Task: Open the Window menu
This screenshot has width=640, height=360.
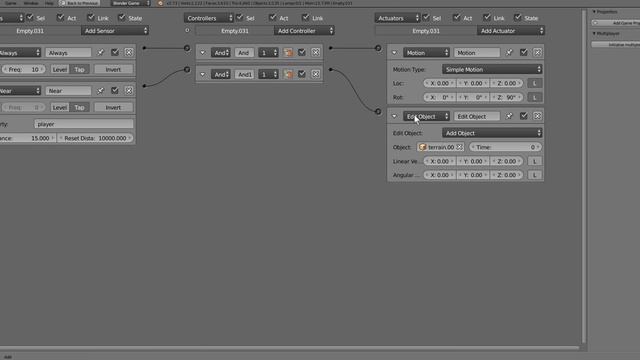Action: 31,3
